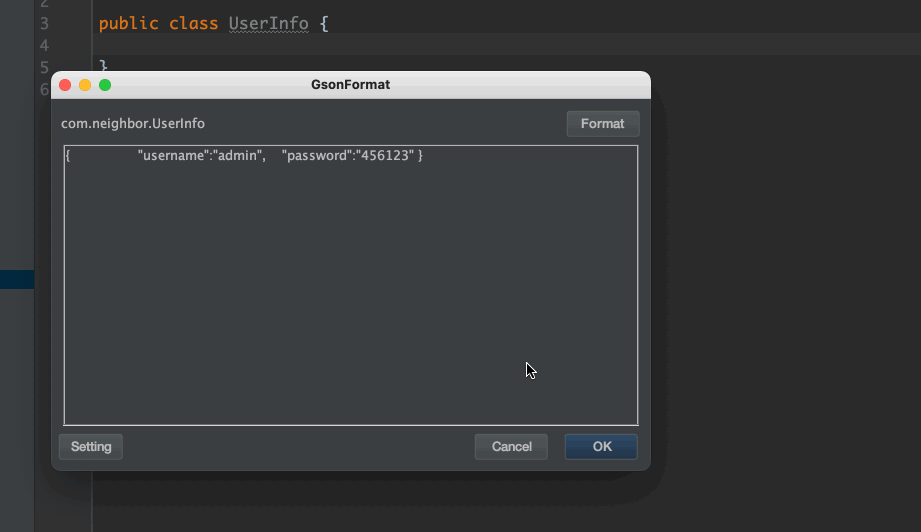Click the GsonFormat title bar text
The width and height of the screenshot is (921, 532).
coord(351,85)
